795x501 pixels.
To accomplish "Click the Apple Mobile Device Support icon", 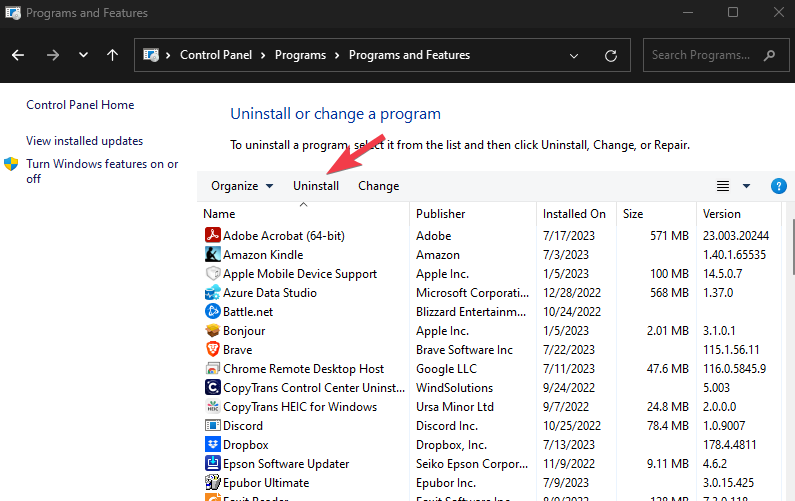I will click(212, 273).
